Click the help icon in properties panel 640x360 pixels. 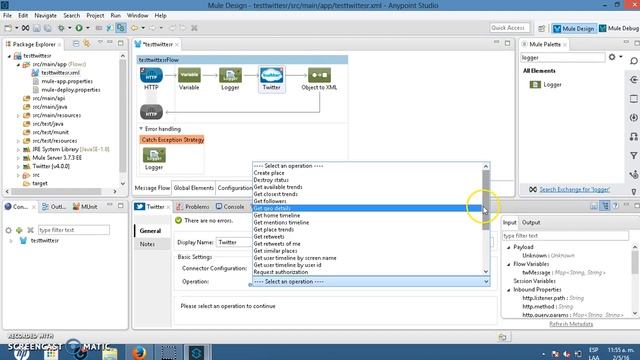click(615, 206)
